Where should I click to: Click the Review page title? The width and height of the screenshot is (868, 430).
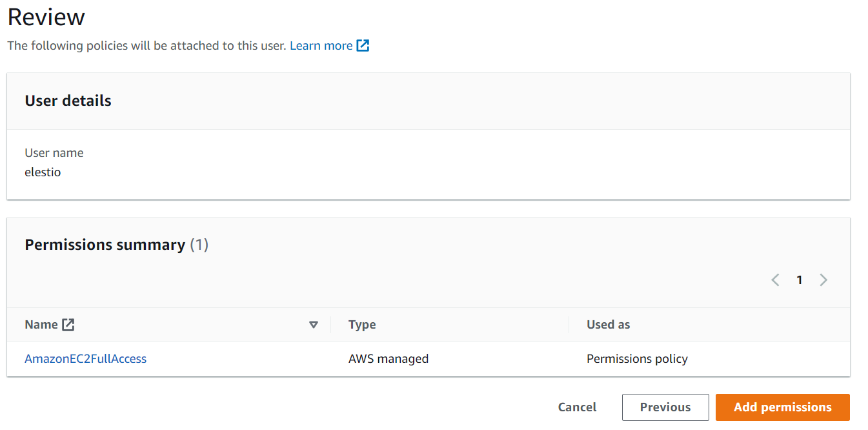[46, 17]
